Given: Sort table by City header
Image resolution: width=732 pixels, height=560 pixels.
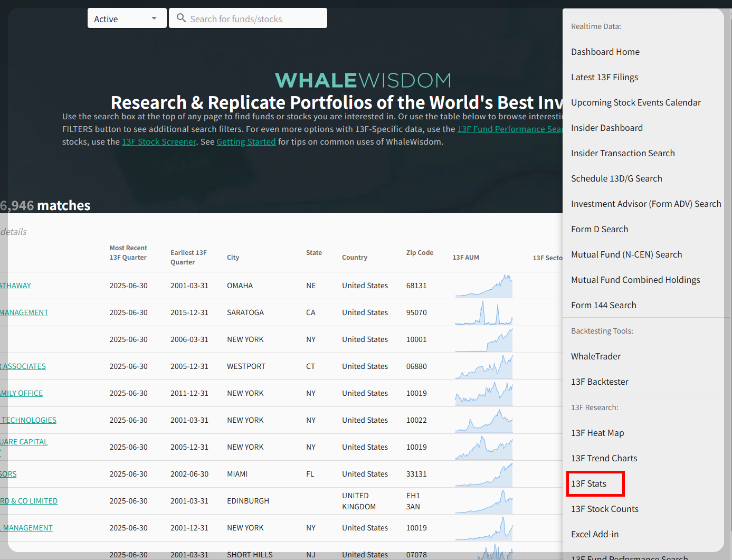Looking at the screenshot, I should [233, 258].
